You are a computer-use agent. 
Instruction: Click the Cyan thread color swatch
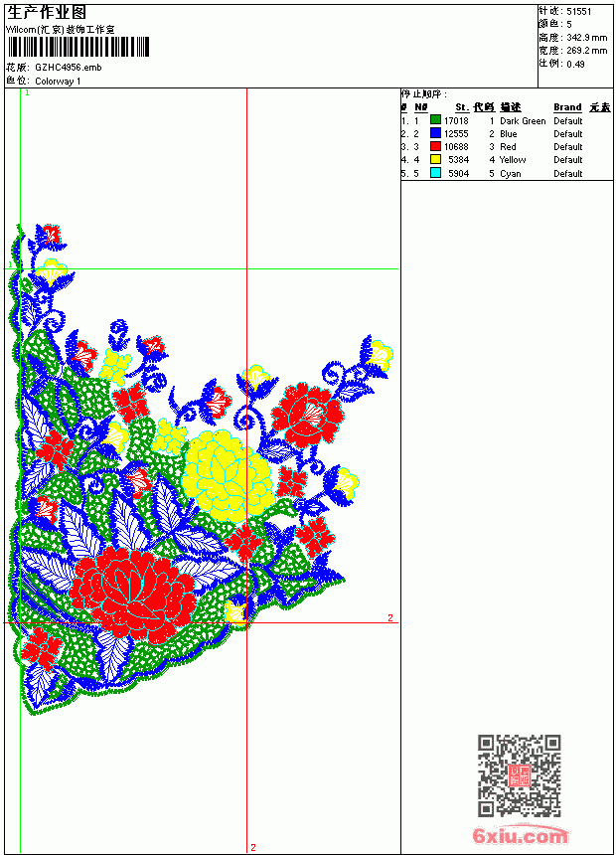click(435, 173)
